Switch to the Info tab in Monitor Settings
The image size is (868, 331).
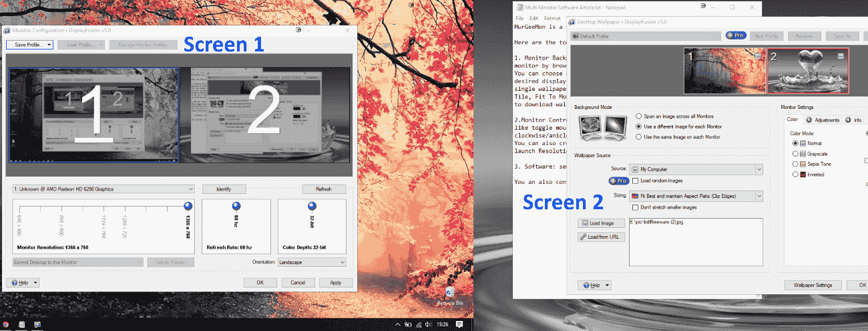coord(853,120)
